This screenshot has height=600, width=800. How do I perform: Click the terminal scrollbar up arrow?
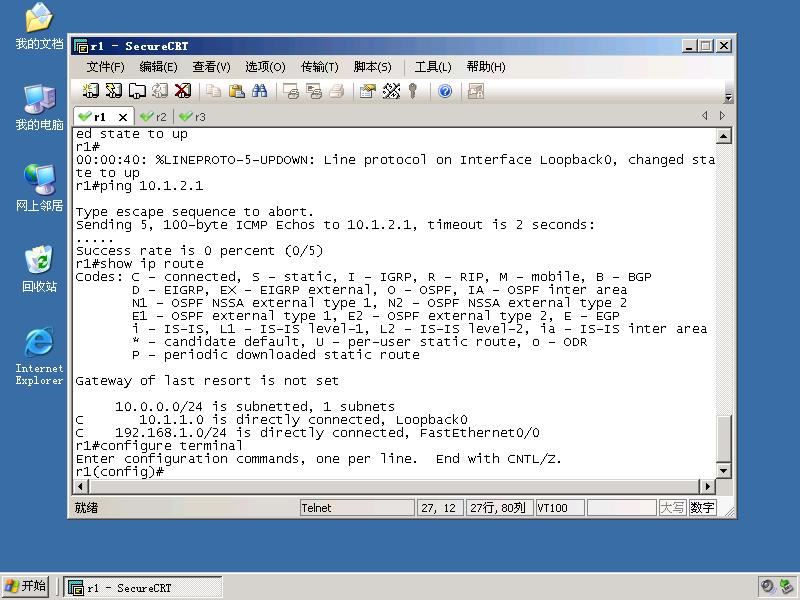click(723, 136)
